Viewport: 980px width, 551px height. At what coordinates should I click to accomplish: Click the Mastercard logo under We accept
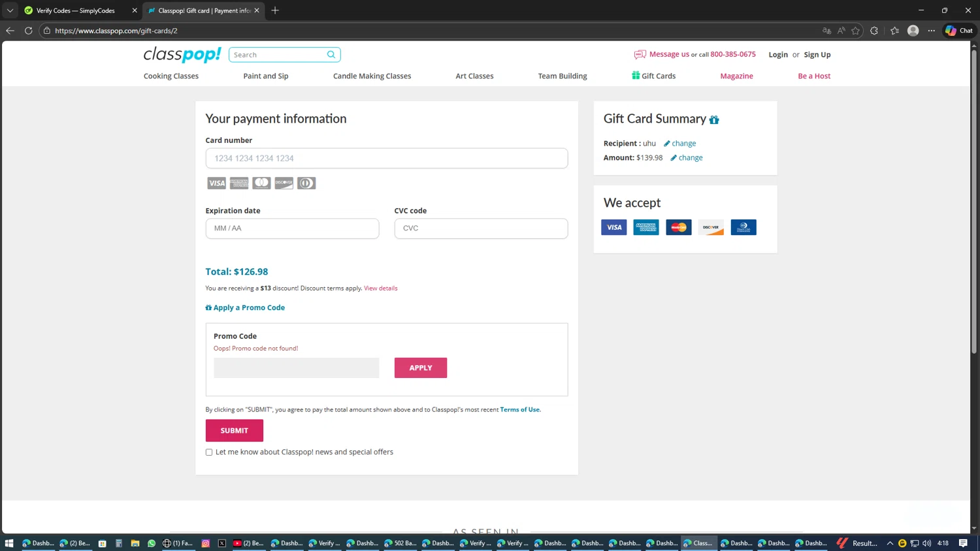pyautogui.click(x=679, y=227)
